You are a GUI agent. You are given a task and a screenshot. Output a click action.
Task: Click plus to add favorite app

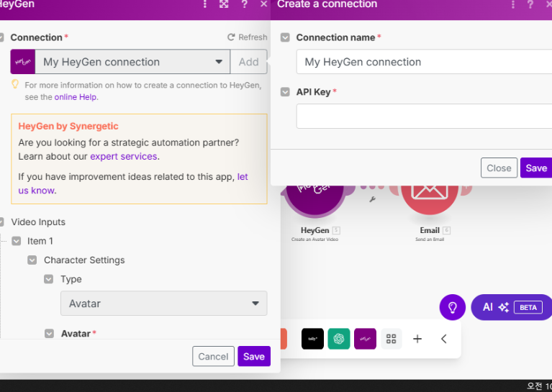417,339
